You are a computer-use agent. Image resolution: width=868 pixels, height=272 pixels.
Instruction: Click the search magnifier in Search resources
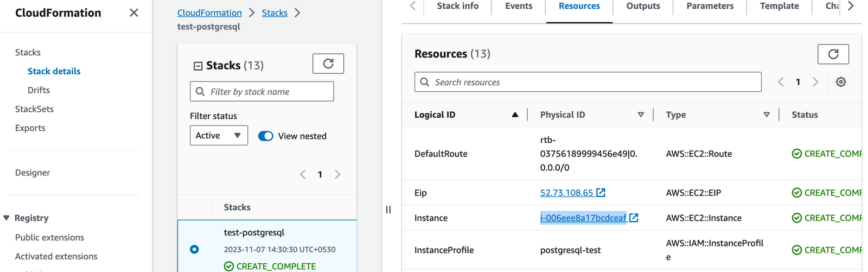(x=425, y=82)
